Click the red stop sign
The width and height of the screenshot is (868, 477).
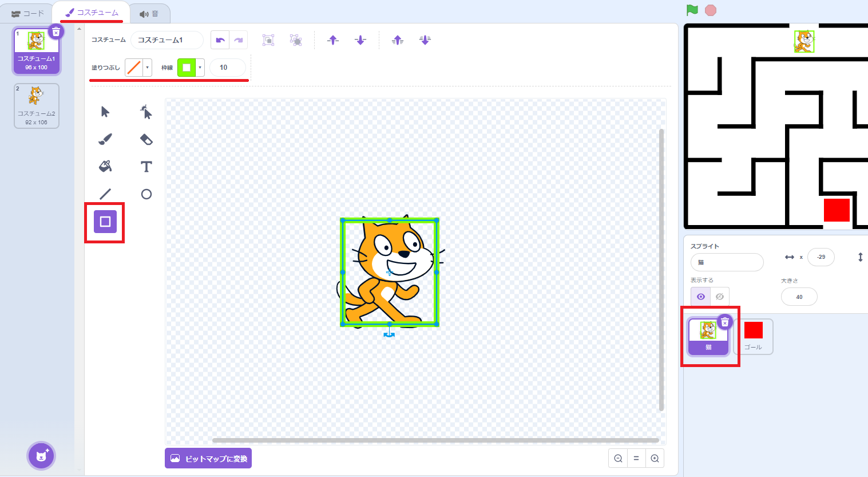click(x=711, y=10)
